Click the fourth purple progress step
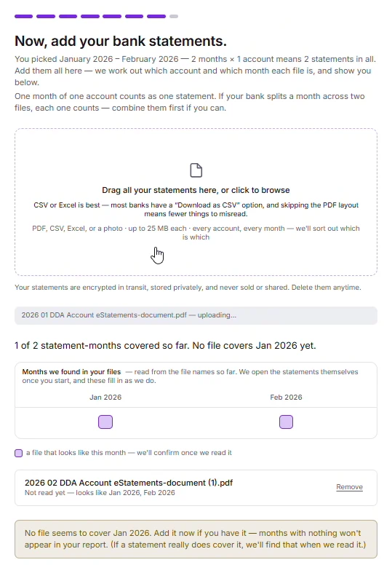Screen dimensions: 392x565 click(x=90, y=16)
